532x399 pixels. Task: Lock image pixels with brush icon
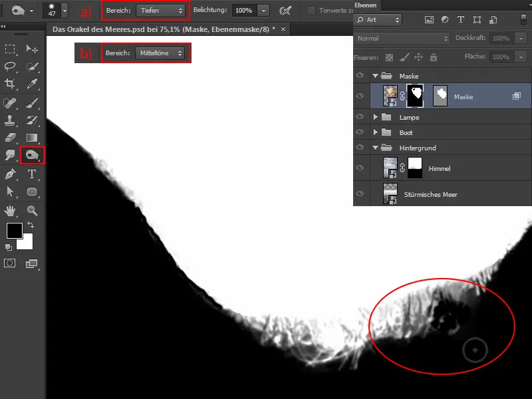point(404,57)
